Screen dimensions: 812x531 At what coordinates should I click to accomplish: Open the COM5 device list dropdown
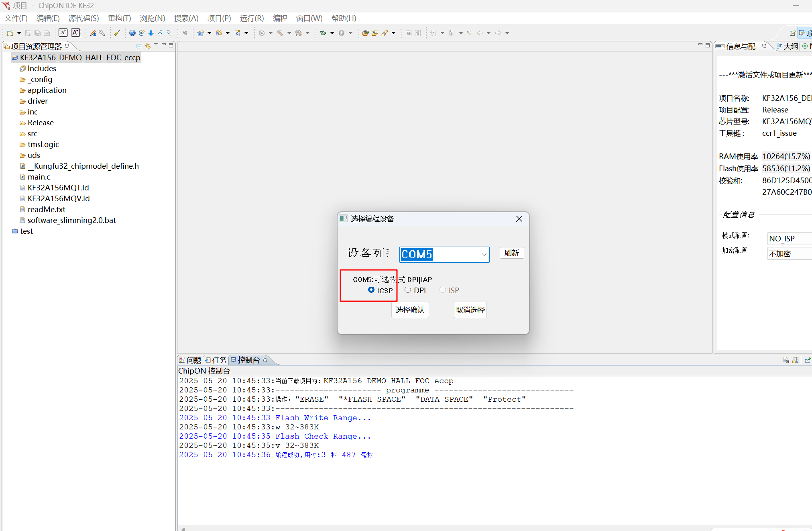click(484, 255)
